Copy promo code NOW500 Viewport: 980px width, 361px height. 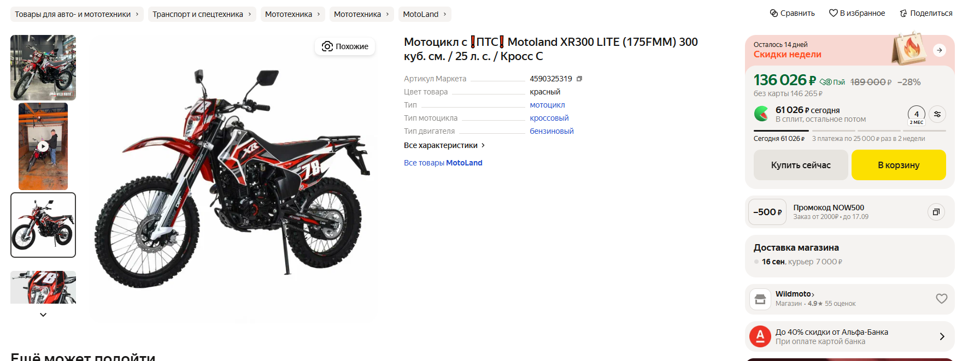tap(936, 212)
